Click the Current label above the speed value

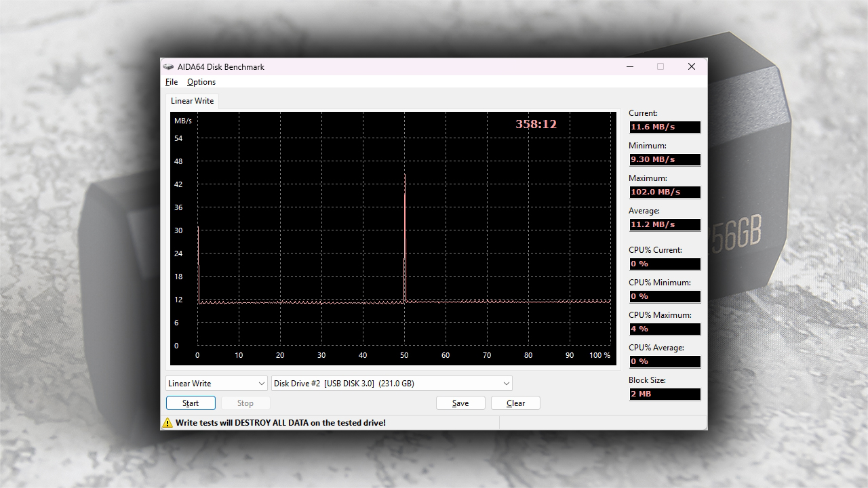[643, 113]
